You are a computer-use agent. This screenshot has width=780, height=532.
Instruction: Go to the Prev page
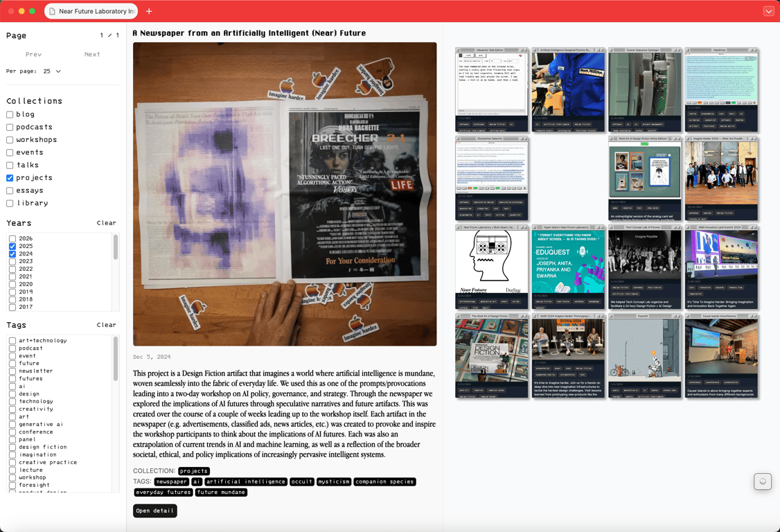click(33, 54)
